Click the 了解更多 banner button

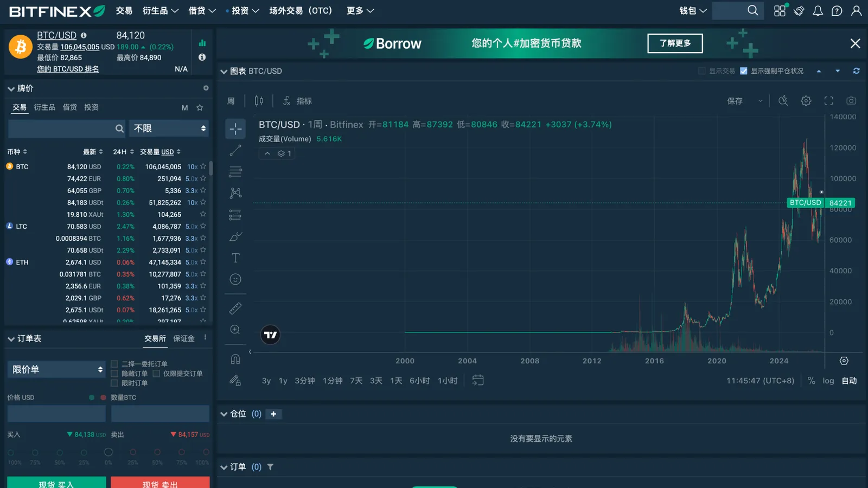click(675, 43)
